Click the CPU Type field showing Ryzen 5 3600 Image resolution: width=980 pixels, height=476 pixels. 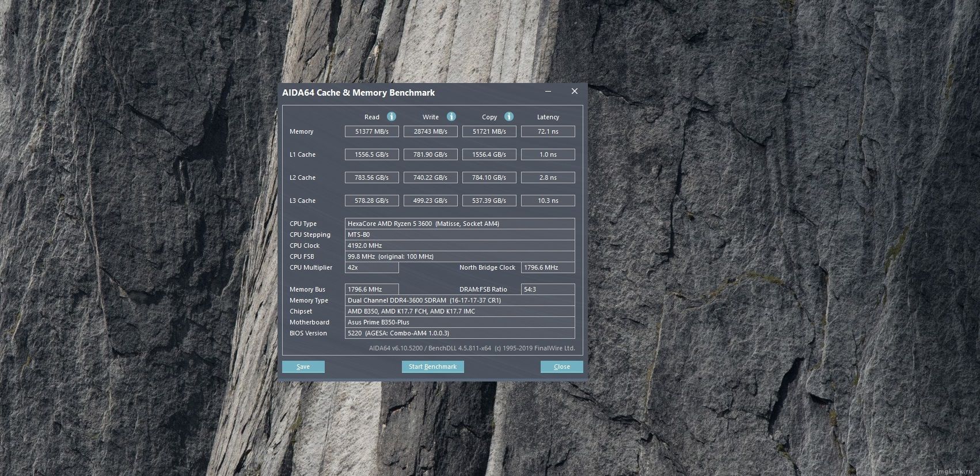[459, 224]
